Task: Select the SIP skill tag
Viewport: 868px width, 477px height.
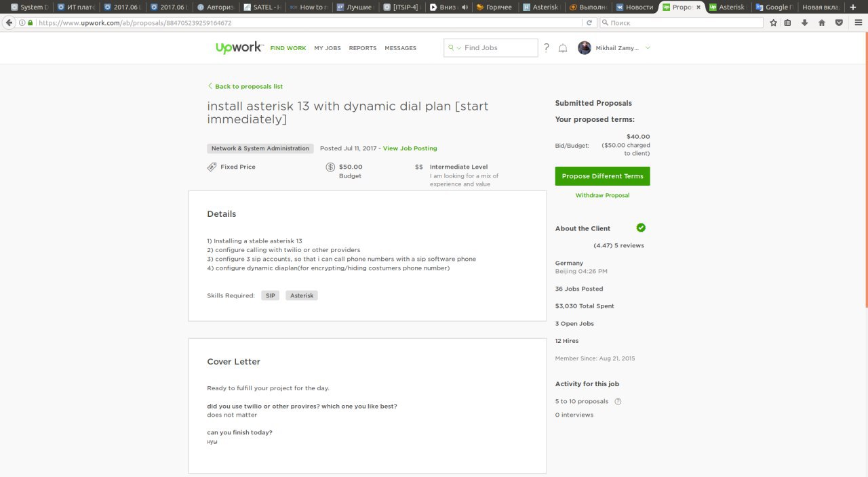Action: click(271, 295)
